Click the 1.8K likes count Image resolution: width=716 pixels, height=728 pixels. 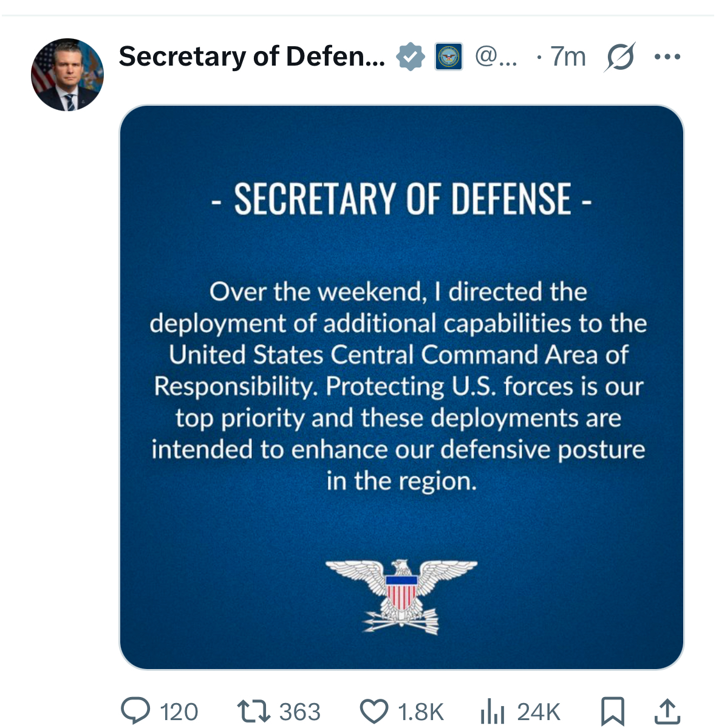pyautogui.click(x=421, y=712)
